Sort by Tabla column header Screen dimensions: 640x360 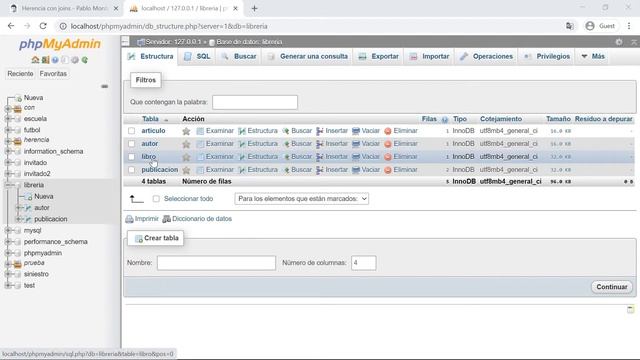pos(150,119)
